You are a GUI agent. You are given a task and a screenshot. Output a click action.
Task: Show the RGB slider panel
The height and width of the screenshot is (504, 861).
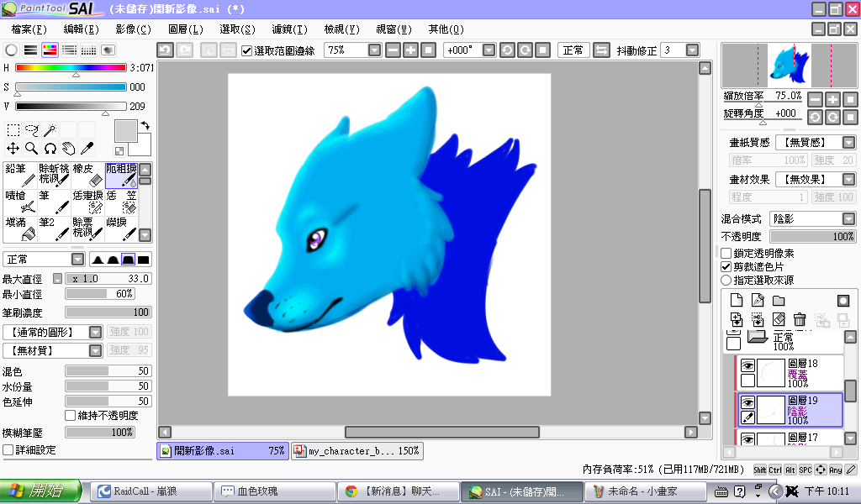click(31, 50)
